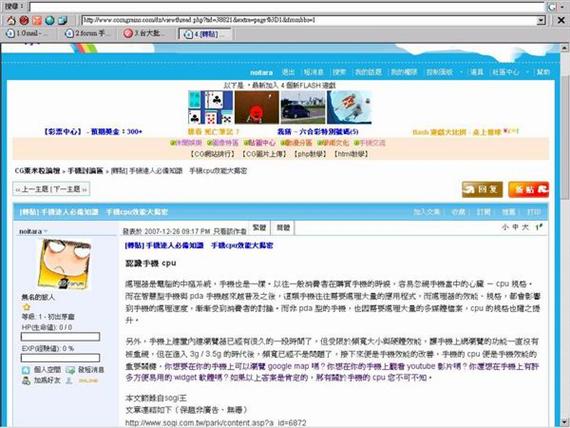
Task: Click CG栗米粒論壇 breadcrumb link
Action: [37, 171]
